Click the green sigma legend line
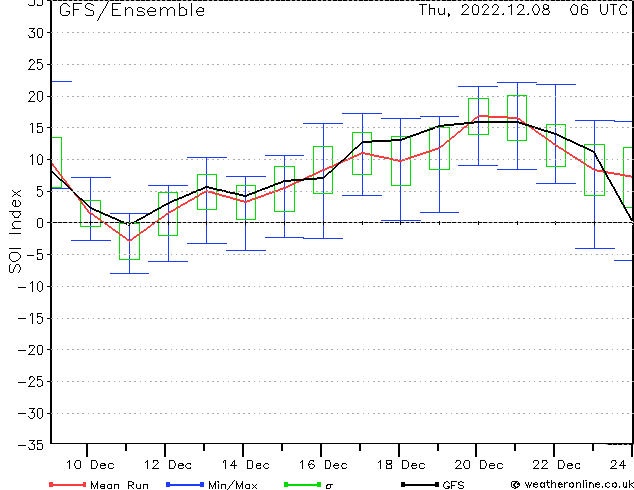The width and height of the screenshot is (634, 490). coord(302,484)
